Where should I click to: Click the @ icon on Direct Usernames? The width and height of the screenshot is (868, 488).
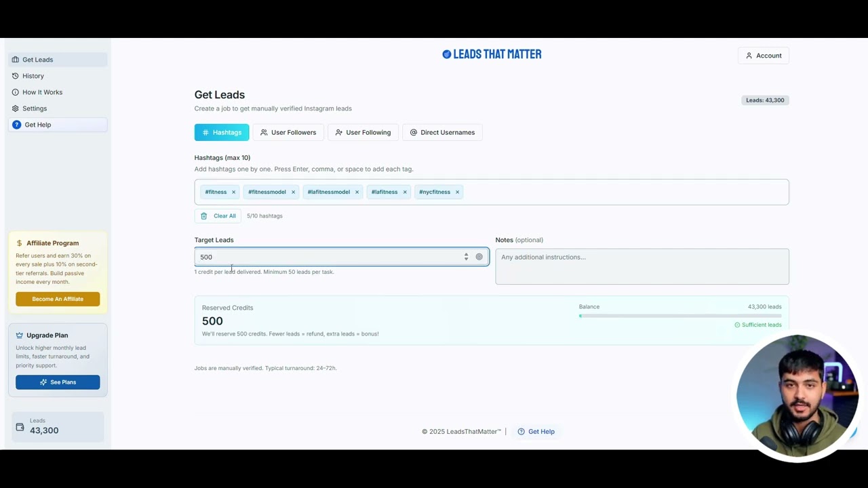[x=413, y=132]
